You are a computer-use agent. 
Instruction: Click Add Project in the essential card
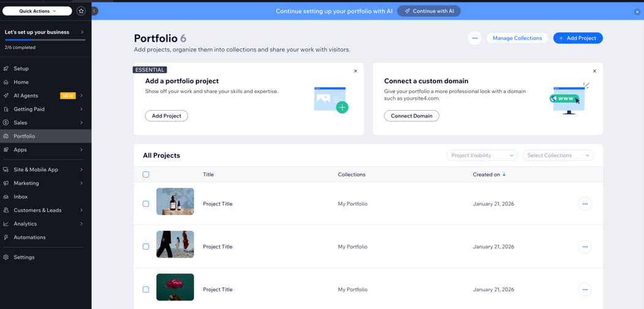point(167,116)
